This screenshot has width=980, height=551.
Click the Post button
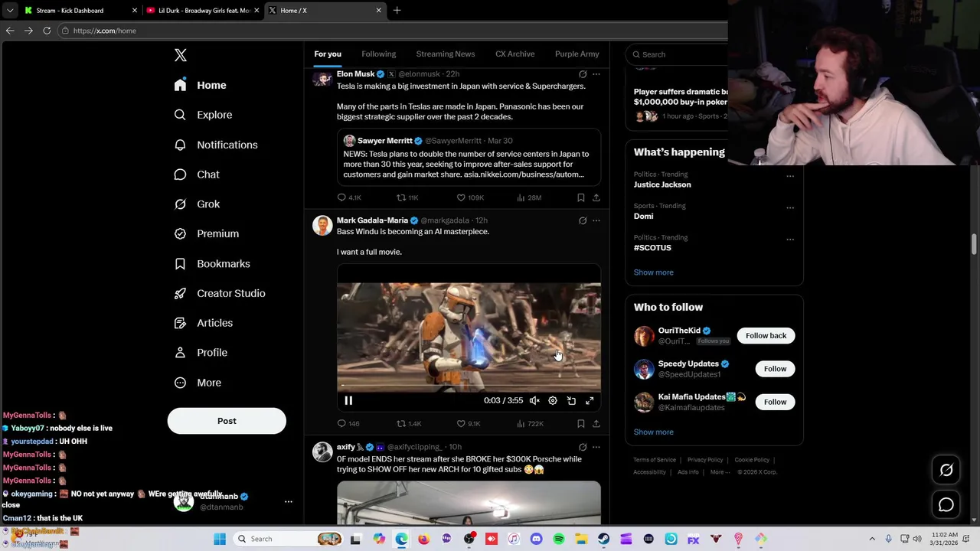click(227, 421)
